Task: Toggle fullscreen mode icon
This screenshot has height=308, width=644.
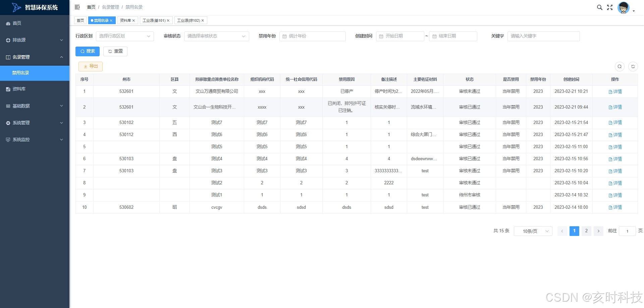Action: click(610, 7)
